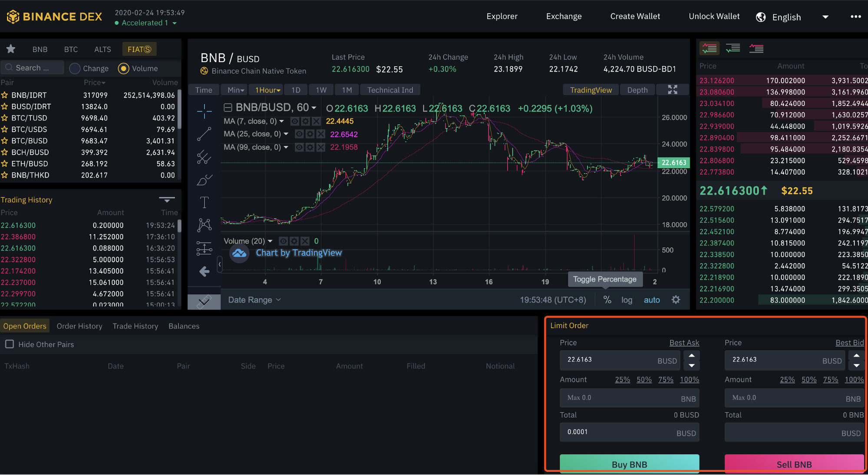868x475 pixels.
Task: Focus the pair Search field
Action: tap(33, 68)
